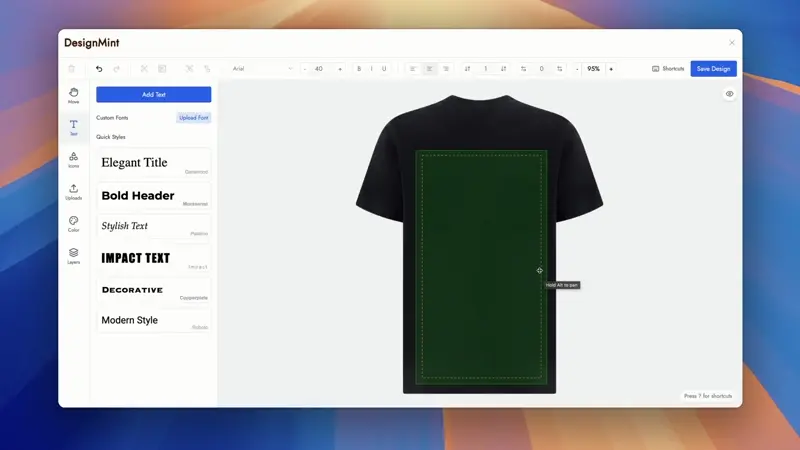This screenshot has height=450, width=800.
Task: Click the Add Text button
Action: pos(154,94)
